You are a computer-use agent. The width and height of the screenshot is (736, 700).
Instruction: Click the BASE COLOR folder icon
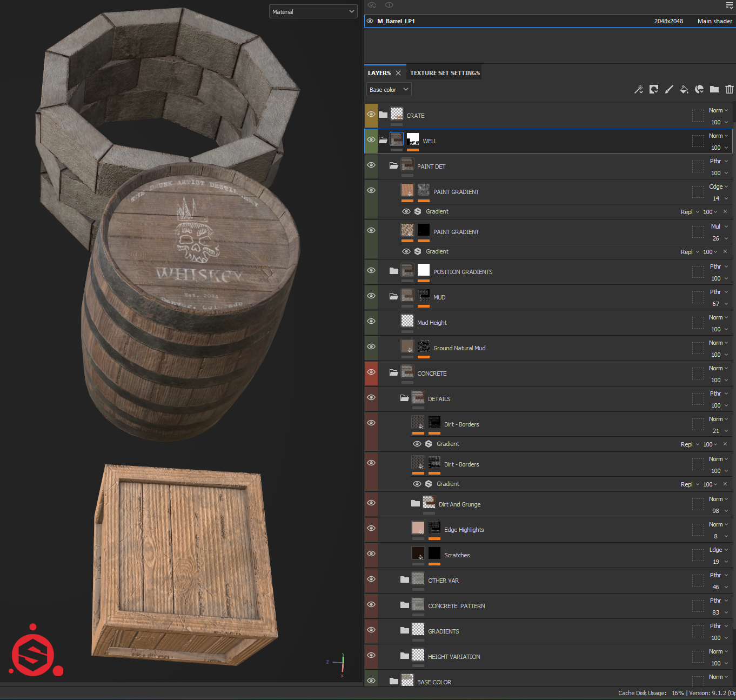click(394, 681)
